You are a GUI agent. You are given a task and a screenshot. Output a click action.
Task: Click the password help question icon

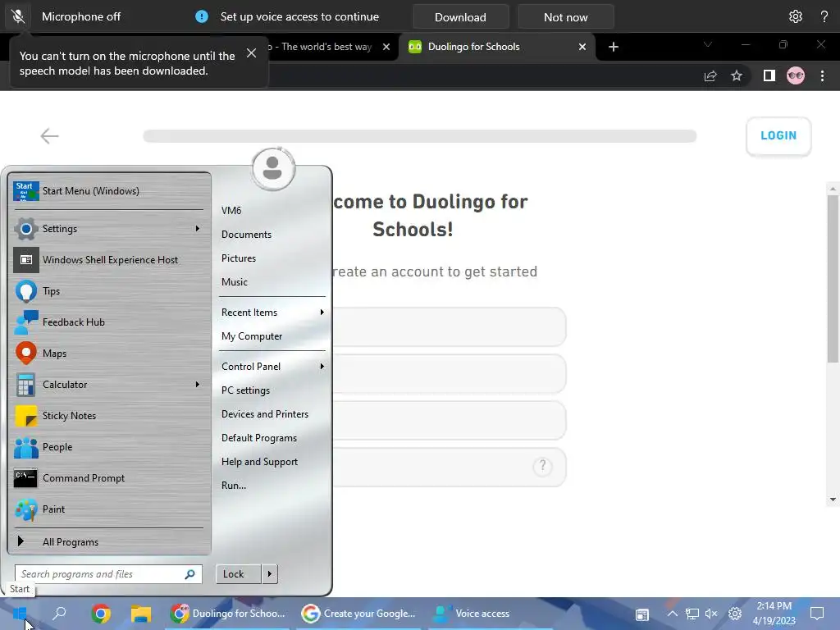click(542, 466)
